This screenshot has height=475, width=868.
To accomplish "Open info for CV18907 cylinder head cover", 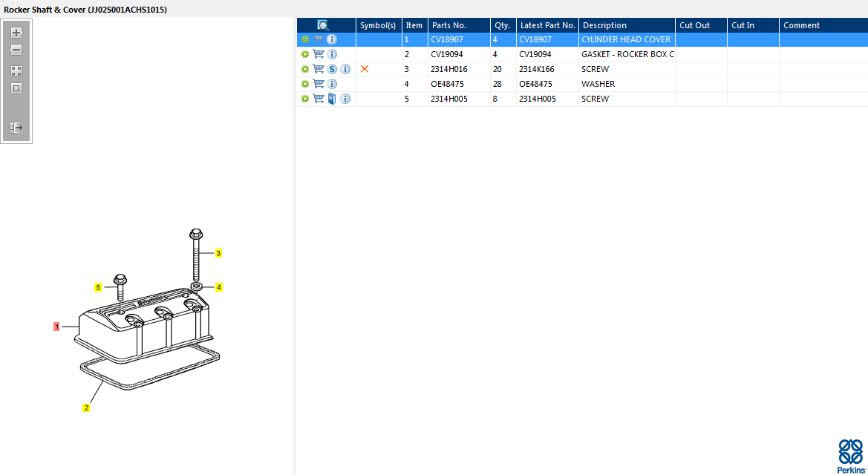I will (x=332, y=39).
